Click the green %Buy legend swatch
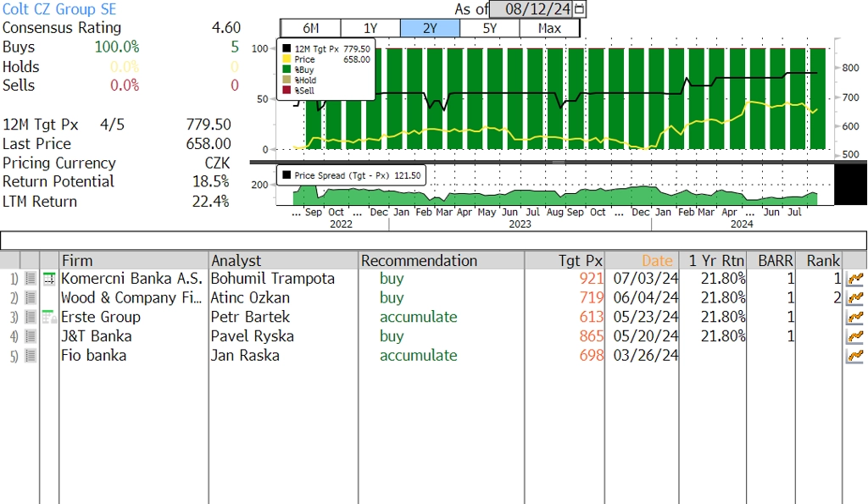The image size is (868, 504). tap(287, 69)
